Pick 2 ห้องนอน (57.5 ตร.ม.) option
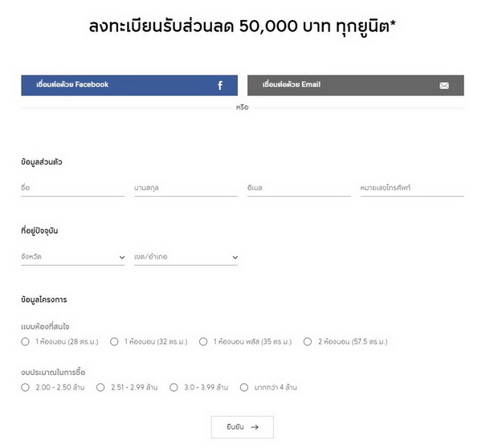482x448 pixels. tap(308, 341)
